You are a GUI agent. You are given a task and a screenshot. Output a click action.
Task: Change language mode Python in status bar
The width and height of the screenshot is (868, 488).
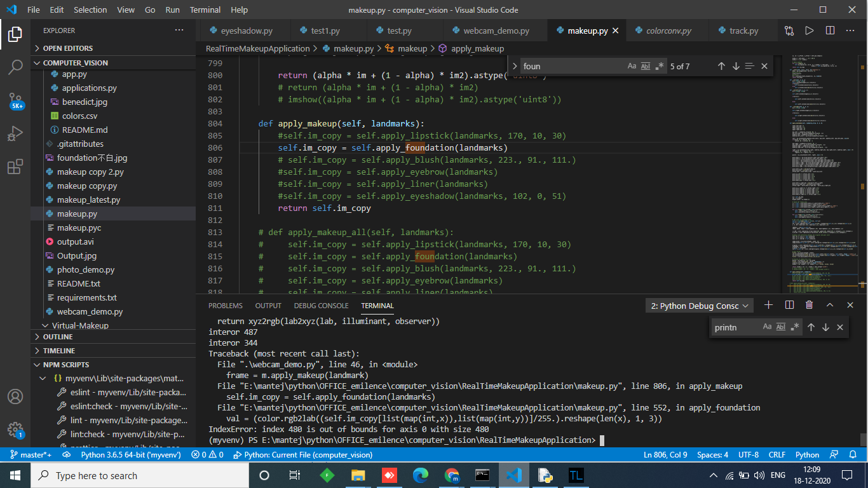coord(807,455)
